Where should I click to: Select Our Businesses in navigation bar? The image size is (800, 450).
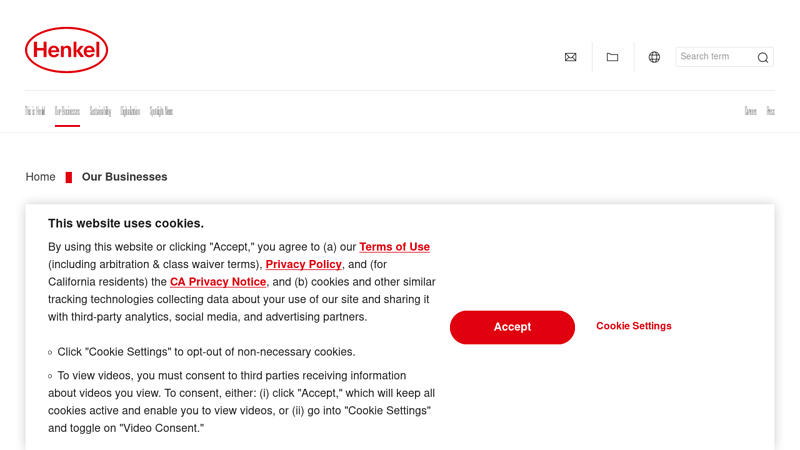coord(67,111)
